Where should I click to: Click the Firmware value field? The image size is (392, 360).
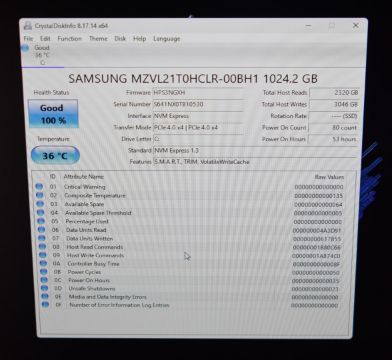click(198, 93)
